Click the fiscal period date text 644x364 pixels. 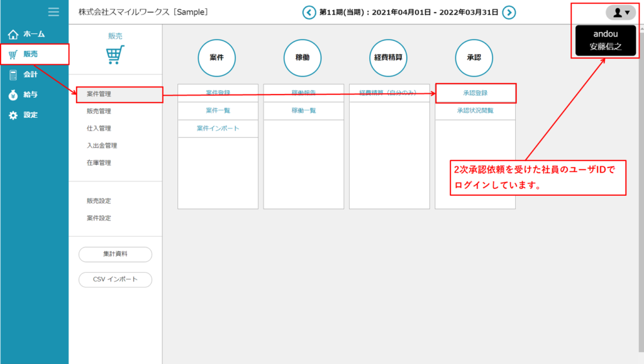tap(409, 13)
